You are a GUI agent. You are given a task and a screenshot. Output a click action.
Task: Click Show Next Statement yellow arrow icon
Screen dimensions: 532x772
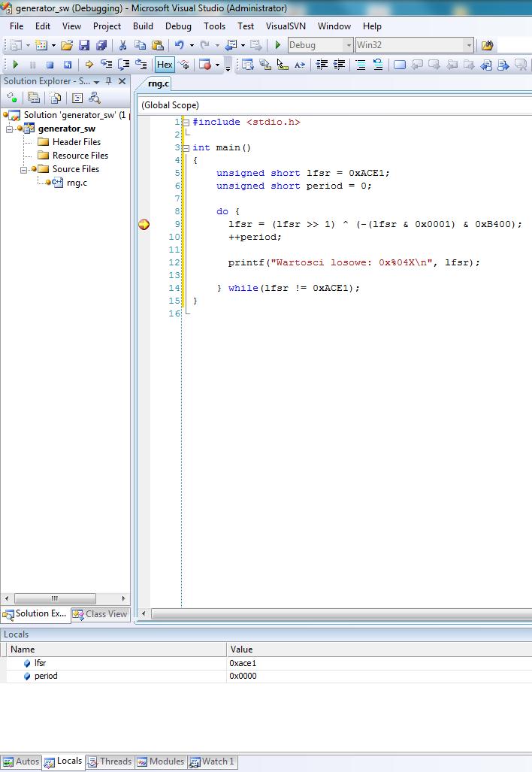tap(89, 65)
